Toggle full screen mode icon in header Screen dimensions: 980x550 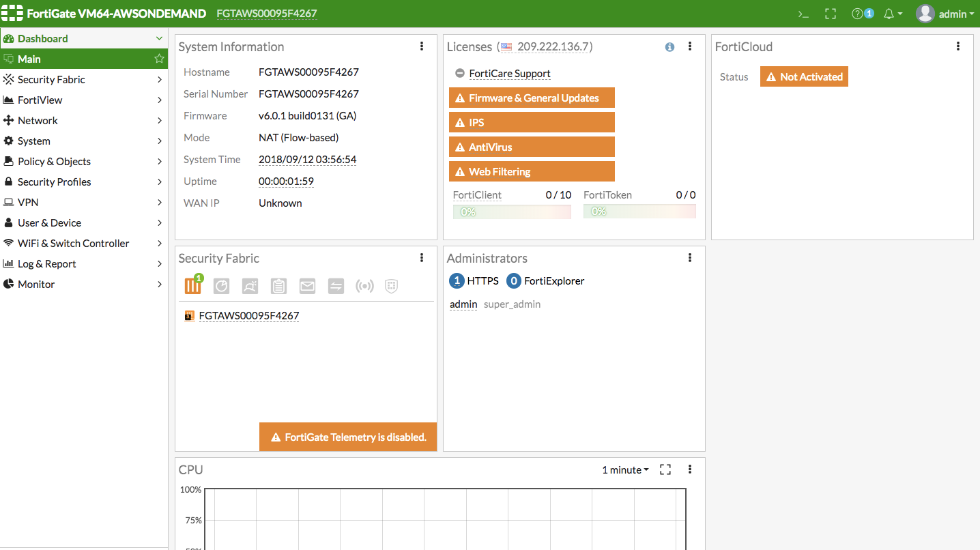(x=831, y=14)
